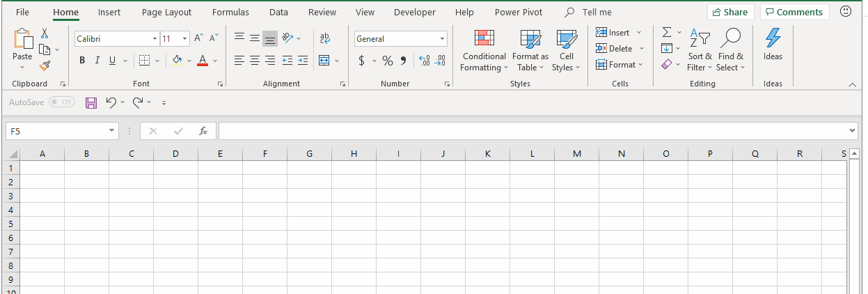The width and height of the screenshot is (868, 294).
Task: Open the Comments button
Action: 794,12
